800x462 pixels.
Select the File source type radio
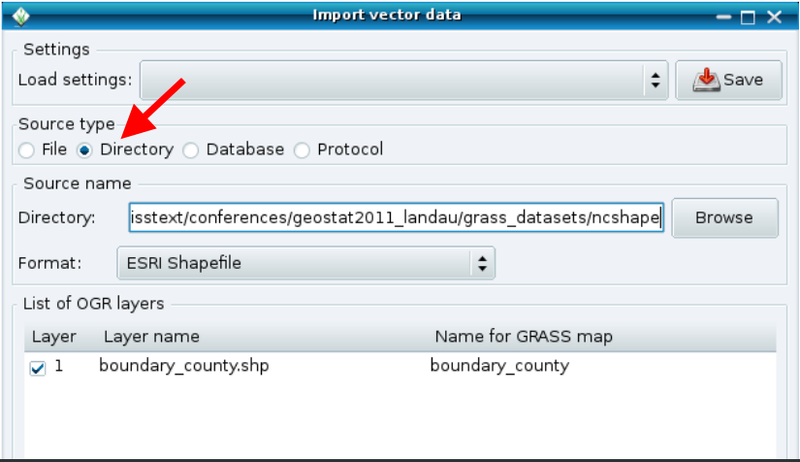point(27,150)
